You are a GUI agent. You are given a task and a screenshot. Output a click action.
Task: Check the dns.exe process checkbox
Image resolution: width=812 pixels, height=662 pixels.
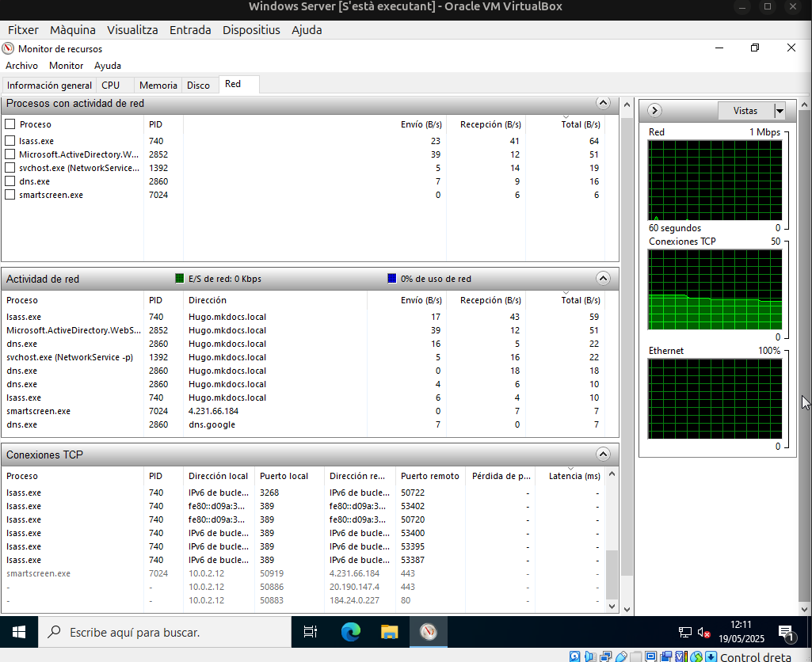[9, 181]
